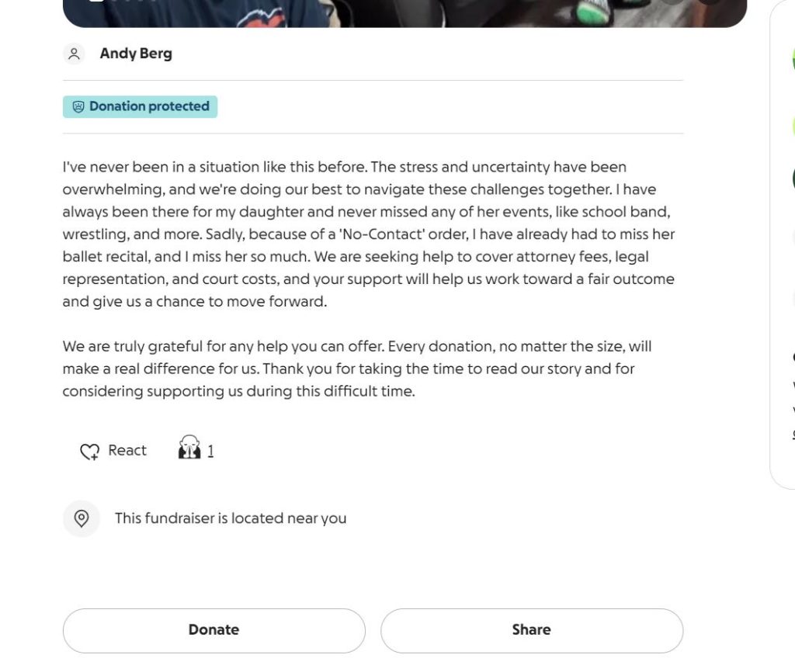Image resolution: width=795 pixels, height=672 pixels.
Task: Click 'This fundraiser is located near you' text
Action: tap(231, 518)
